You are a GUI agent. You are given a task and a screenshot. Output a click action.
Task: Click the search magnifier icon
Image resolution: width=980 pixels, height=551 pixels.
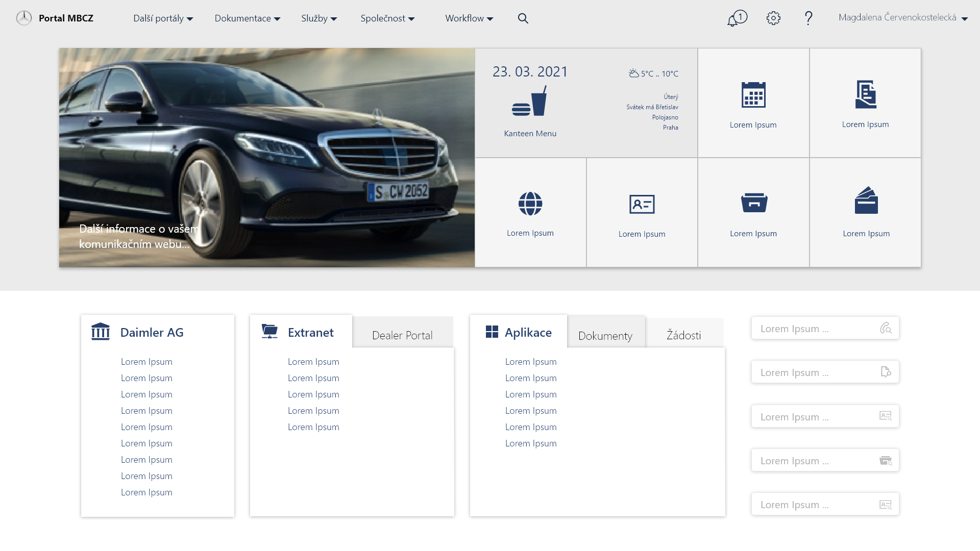(523, 18)
